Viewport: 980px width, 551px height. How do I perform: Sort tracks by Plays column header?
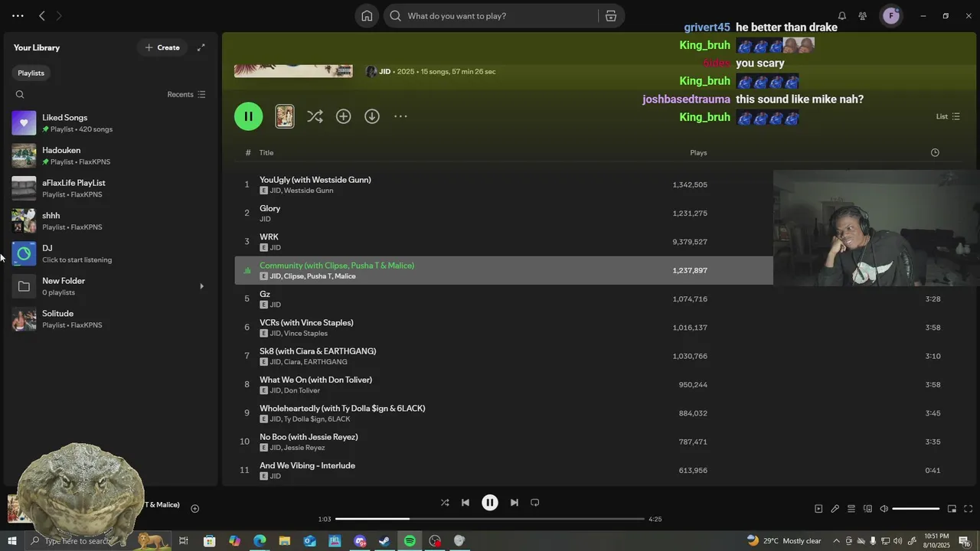[x=698, y=153]
